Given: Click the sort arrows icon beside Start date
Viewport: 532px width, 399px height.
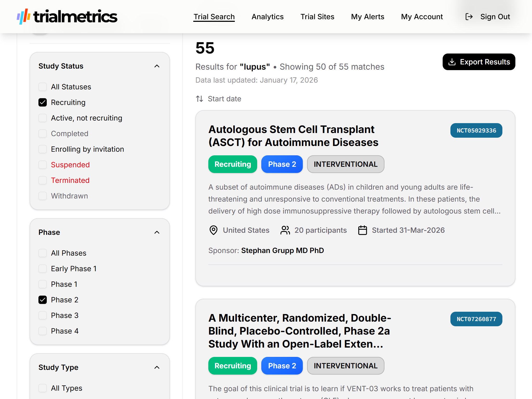Looking at the screenshot, I should pos(199,99).
